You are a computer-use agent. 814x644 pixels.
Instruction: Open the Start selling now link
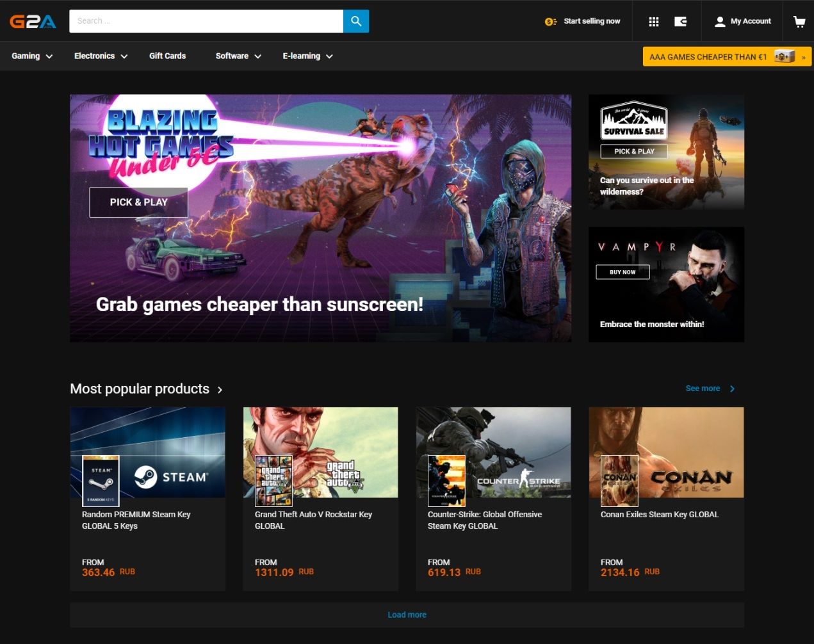592,21
